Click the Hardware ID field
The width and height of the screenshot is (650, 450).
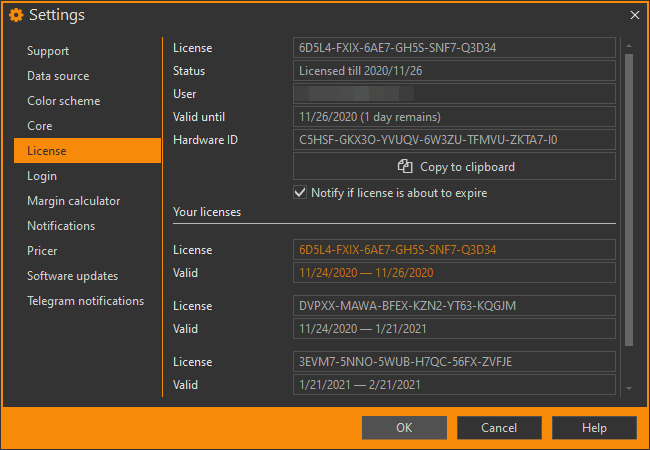pos(454,140)
